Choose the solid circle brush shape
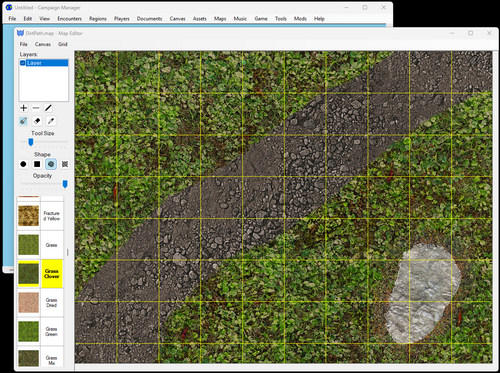Screen dimensions: 500x373 (23, 164)
